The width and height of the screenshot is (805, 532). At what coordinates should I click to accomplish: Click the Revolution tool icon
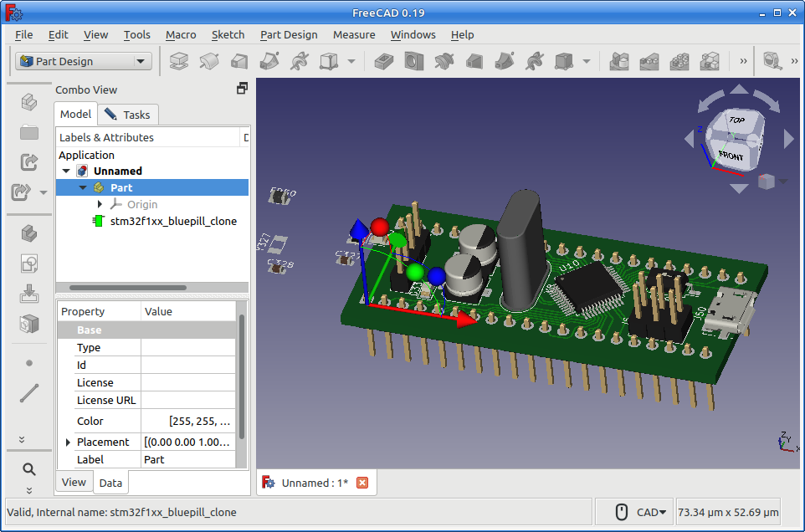(x=209, y=62)
